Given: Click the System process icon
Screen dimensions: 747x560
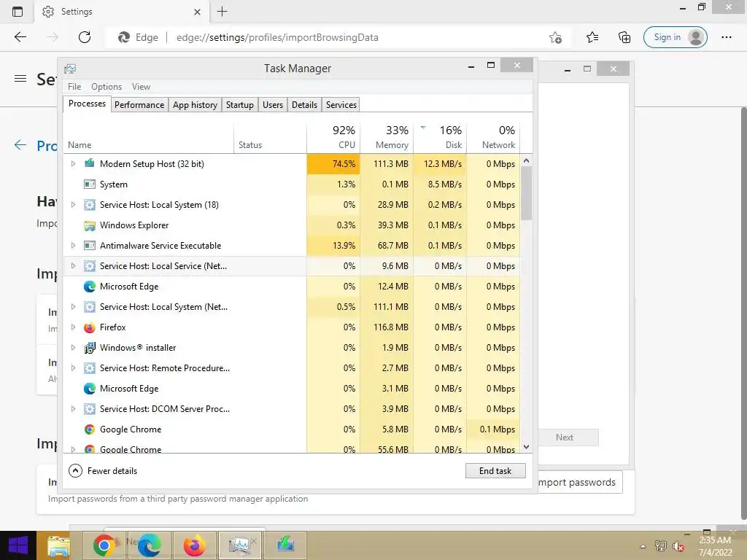Looking at the screenshot, I should pyautogui.click(x=90, y=184).
